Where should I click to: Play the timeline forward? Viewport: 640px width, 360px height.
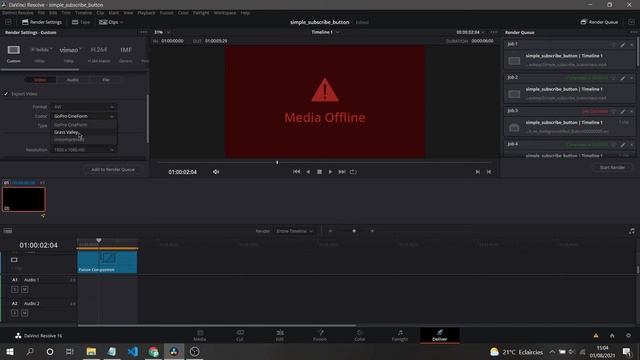pos(330,172)
